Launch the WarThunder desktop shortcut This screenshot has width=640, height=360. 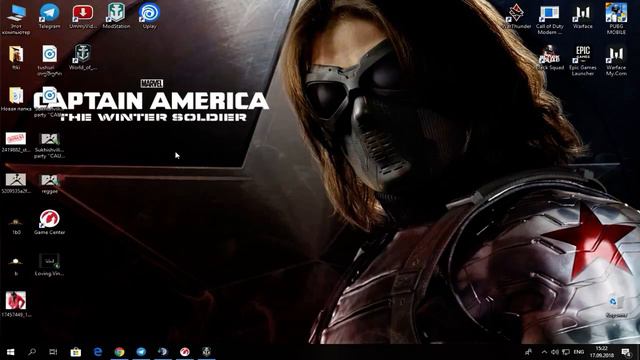pyautogui.click(x=516, y=16)
